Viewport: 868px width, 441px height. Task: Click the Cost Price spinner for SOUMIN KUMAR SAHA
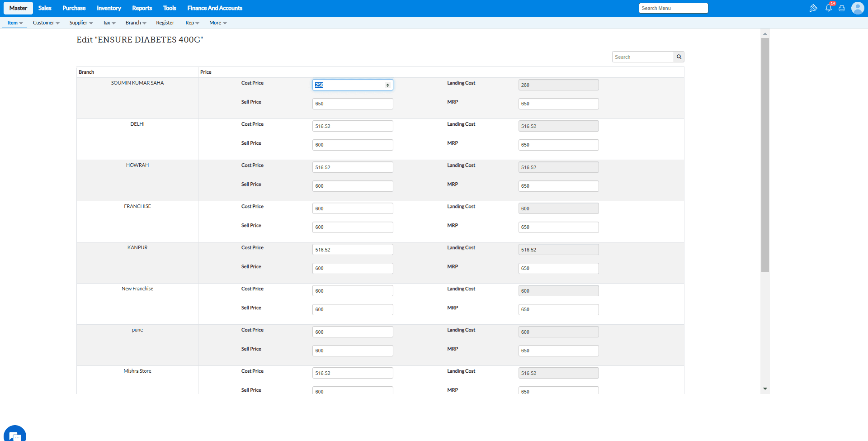click(387, 85)
